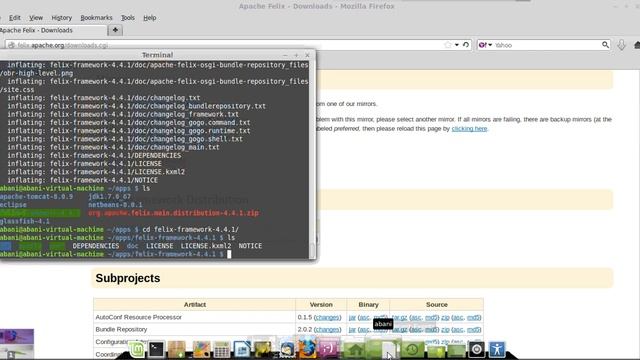Reload the page in Firefox

pyautogui.click(x=466, y=45)
